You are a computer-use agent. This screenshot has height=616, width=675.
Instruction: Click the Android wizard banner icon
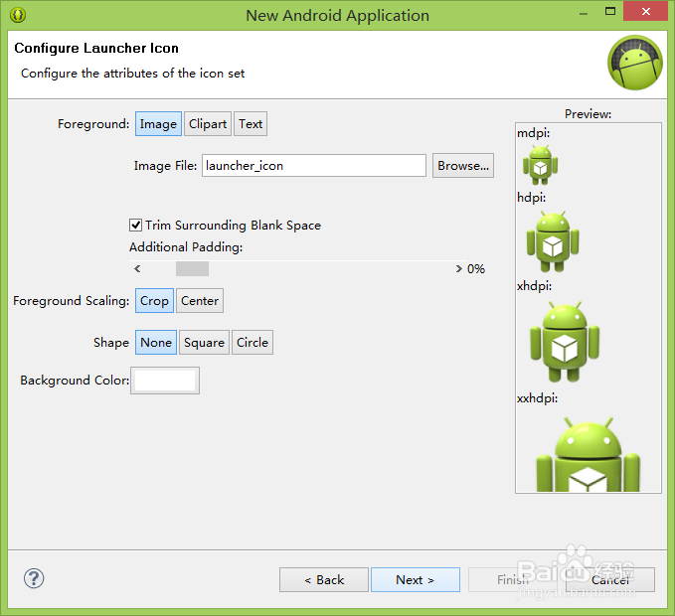[635, 63]
